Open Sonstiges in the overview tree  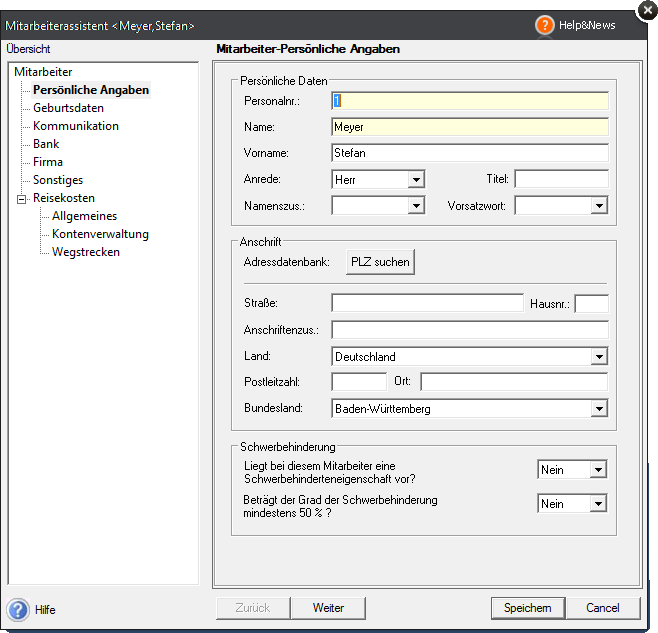point(58,180)
